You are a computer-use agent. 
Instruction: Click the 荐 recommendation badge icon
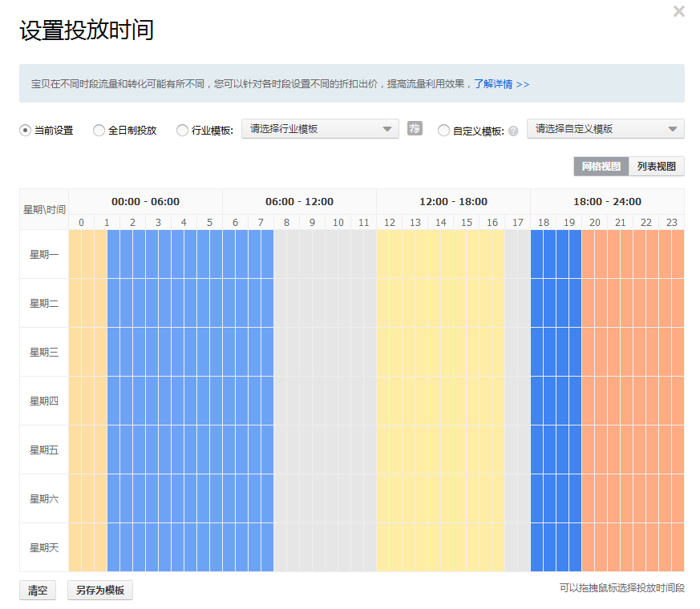[x=415, y=129]
